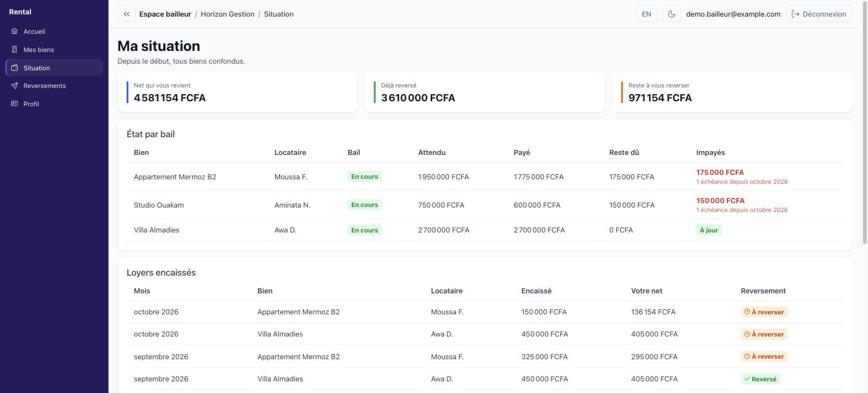Click the Loyers encaissés section title
The height and width of the screenshot is (393, 868).
point(161,273)
